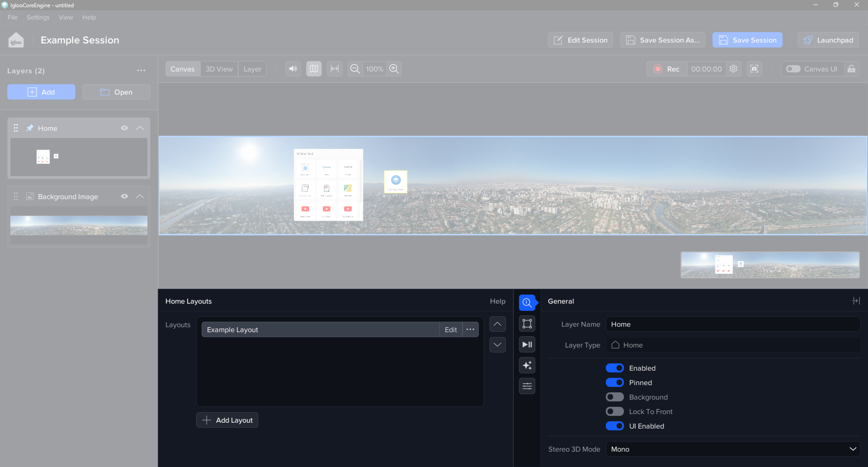Toggle the Pinned switch off

click(615, 382)
